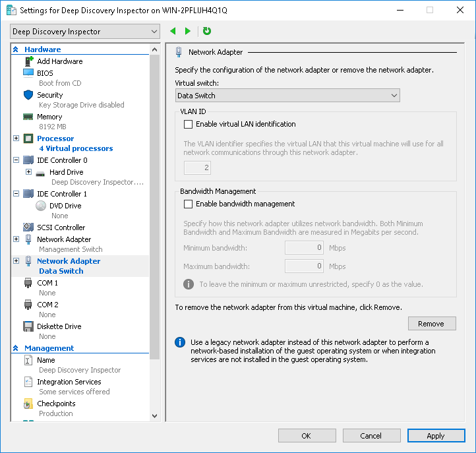
Task: Click the Checkpoints icon in Management
Action: (28, 404)
